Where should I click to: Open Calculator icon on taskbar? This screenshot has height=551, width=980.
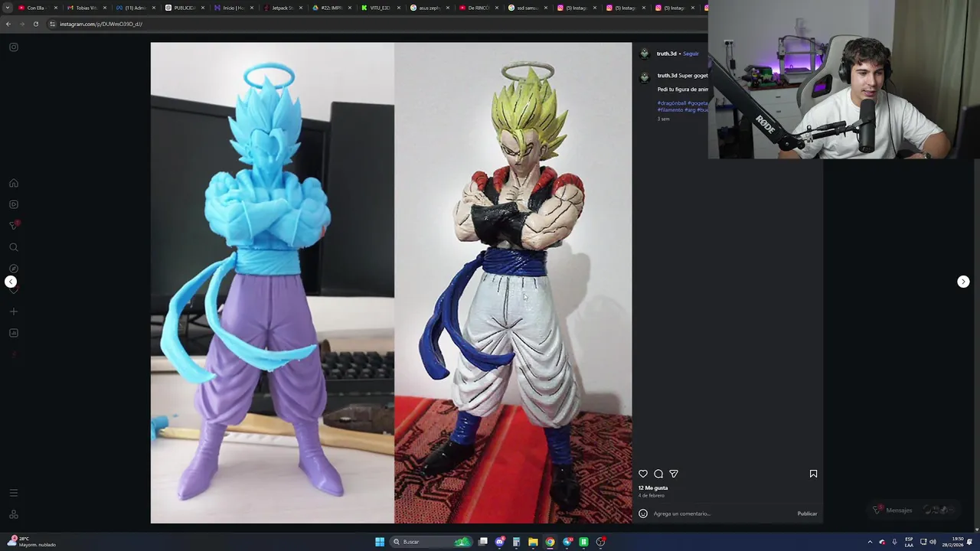point(516,542)
